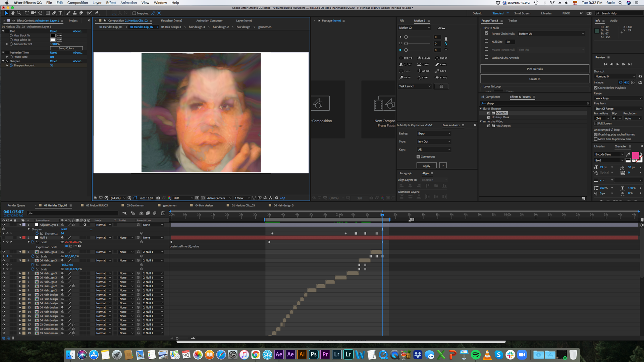Click the Motion v2 ROPE tool
The width and height of the screenshot is (644, 362).
[441, 71]
